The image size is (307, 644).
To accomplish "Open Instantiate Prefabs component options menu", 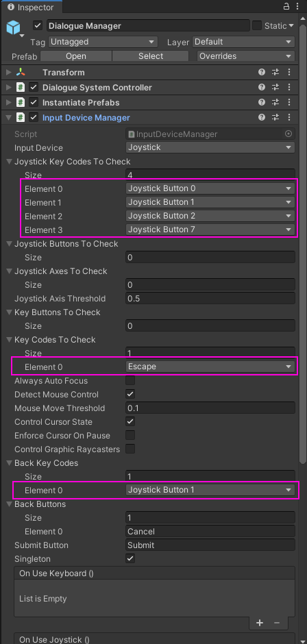I will (289, 102).
